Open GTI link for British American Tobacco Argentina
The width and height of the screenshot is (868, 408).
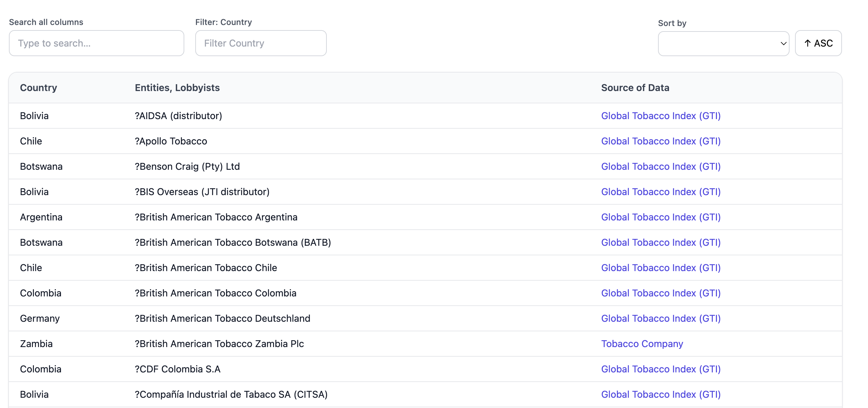pyautogui.click(x=660, y=217)
